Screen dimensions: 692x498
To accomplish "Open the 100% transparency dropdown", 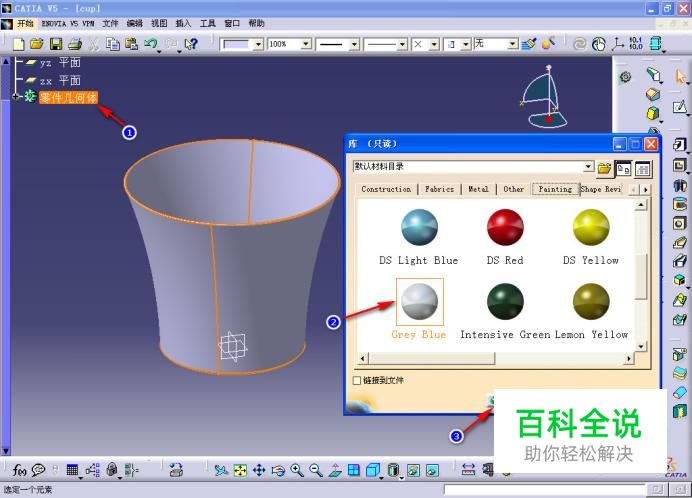I will pos(306,44).
